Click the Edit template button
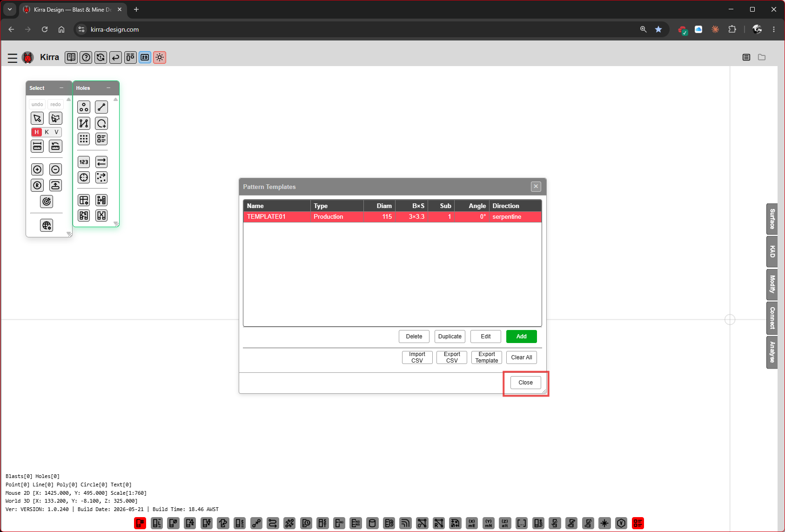The width and height of the screenshot is (785, 532). point(486,337)
